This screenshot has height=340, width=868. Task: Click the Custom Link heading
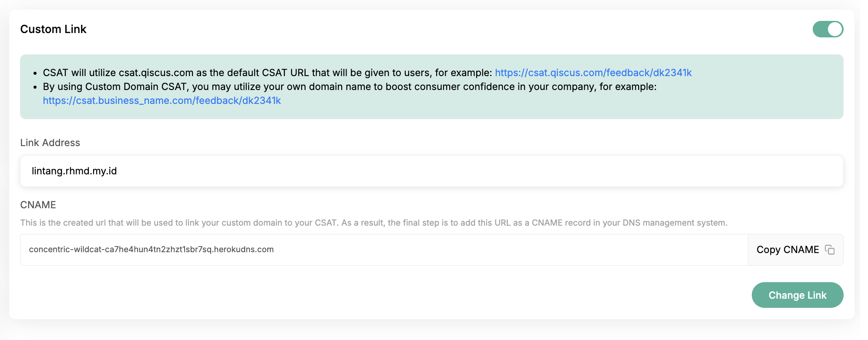pos(54,29)
